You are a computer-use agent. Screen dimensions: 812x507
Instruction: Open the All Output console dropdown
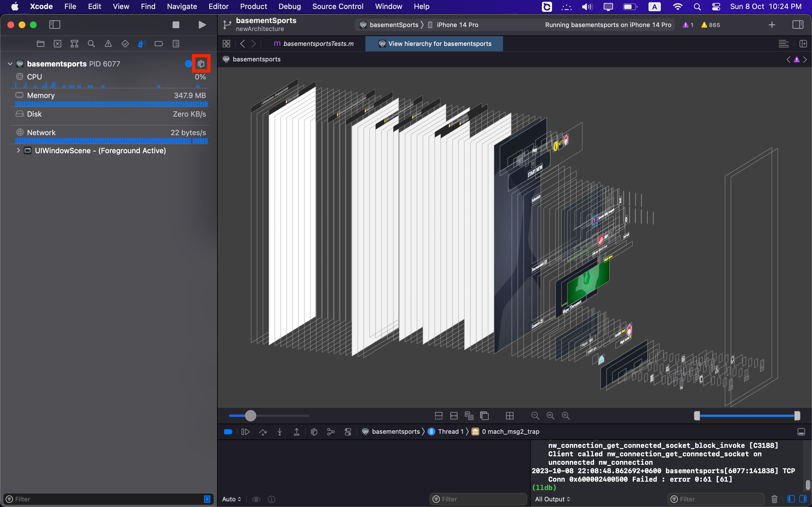(x=552, y=499)
